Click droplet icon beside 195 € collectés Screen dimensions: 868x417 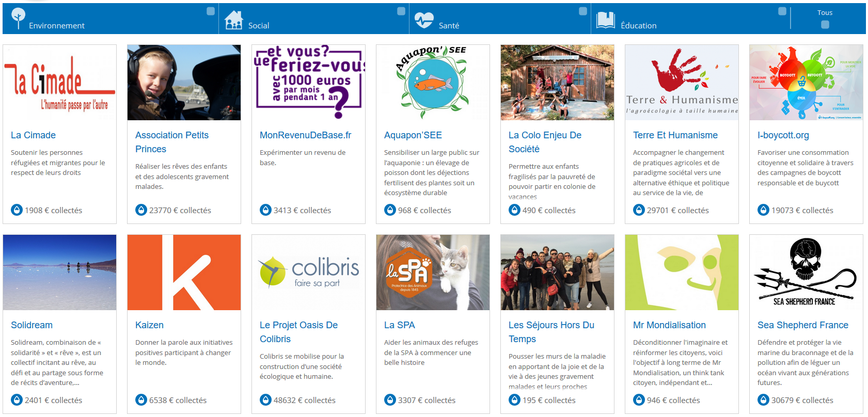click(515, 400)
